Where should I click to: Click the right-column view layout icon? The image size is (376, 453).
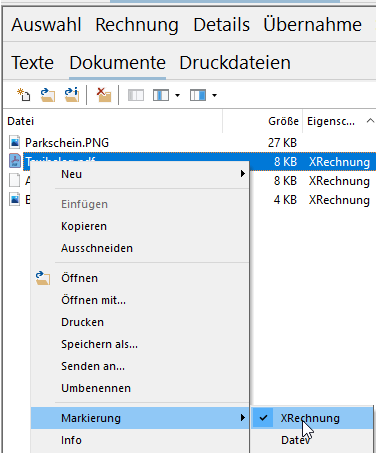pyautogui.click(x=198, y=95)
